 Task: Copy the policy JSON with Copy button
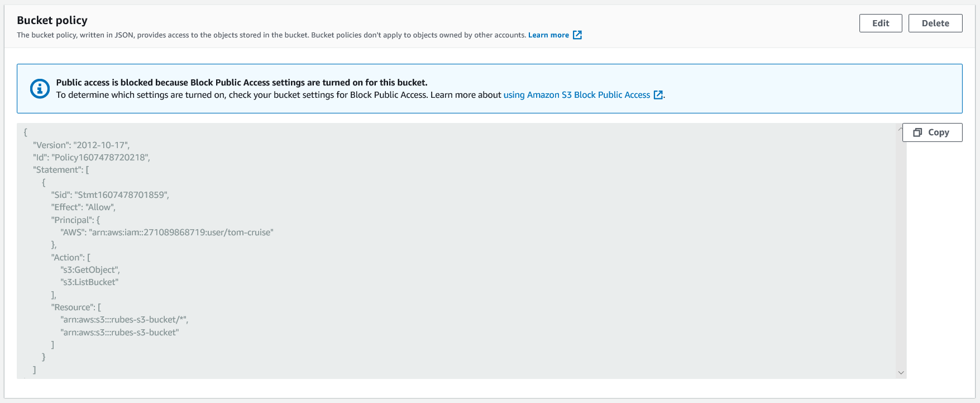pyautogui.click(x=932, y=132)
